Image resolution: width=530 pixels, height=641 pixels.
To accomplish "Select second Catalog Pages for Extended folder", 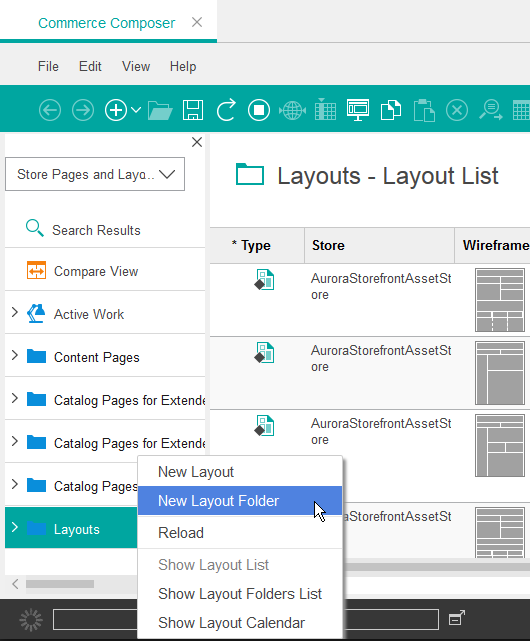I will point(130,443).
